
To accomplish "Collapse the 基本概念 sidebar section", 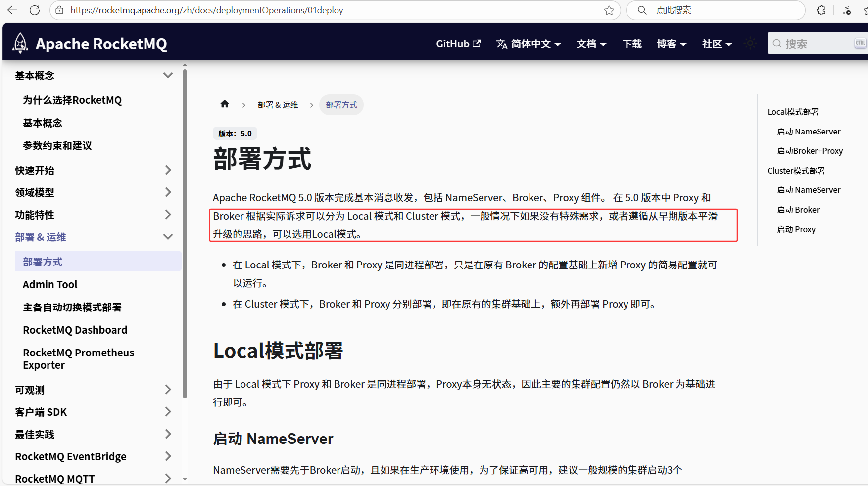I will tap(168, 75).
